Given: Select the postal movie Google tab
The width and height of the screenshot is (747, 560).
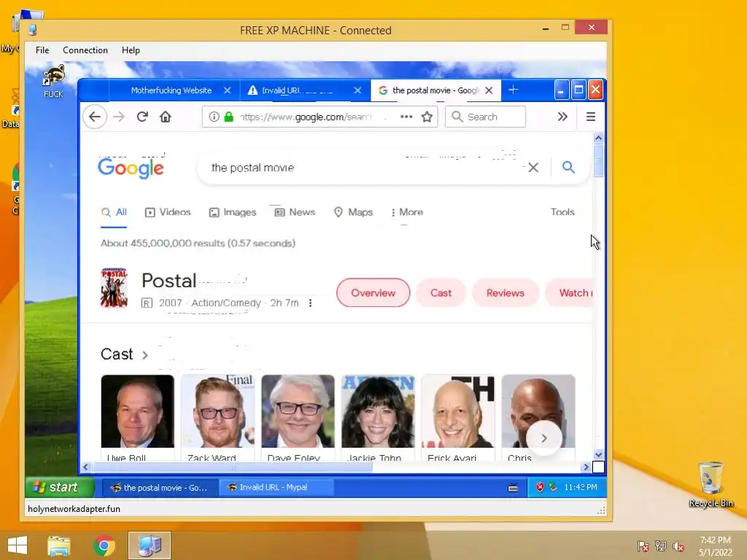Looking at the screenshot, I should [x=436, y=90].
